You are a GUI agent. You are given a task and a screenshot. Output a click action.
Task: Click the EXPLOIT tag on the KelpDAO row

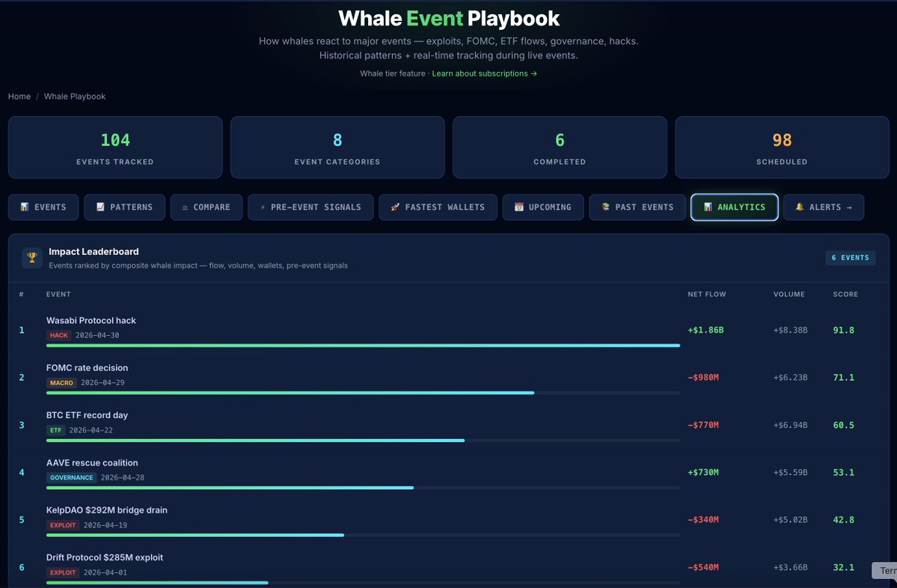click(x=63, y=525)
